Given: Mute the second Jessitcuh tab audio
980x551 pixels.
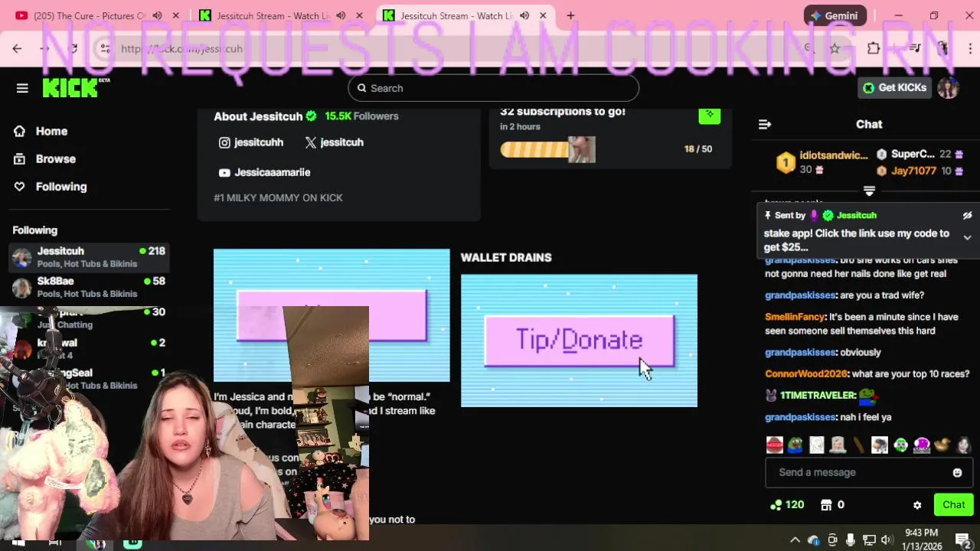Looking at the screenshot, I should coord(341,15).
